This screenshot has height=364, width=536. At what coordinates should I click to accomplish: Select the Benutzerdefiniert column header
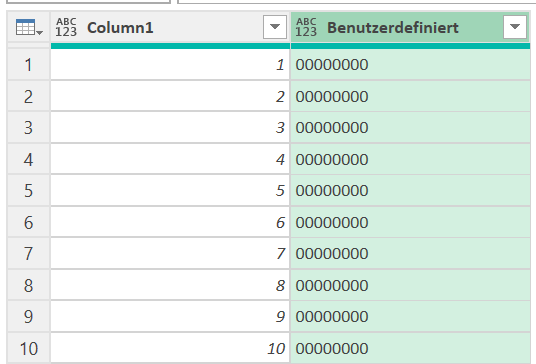point(410,27)
